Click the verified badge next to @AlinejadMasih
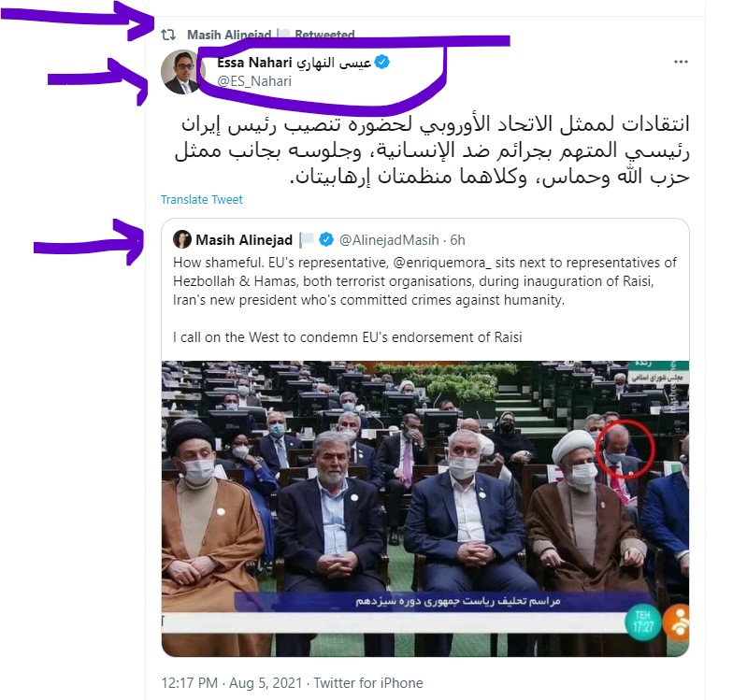733x700 pixels. pyautogui.click(x=325, y=239)
